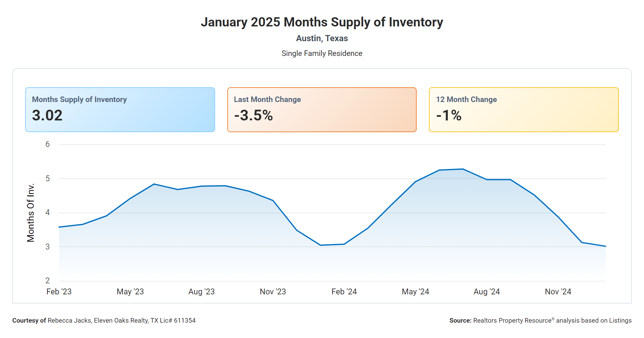
Task: Click the -1% yearly change value
Action: tap(449, 116)
